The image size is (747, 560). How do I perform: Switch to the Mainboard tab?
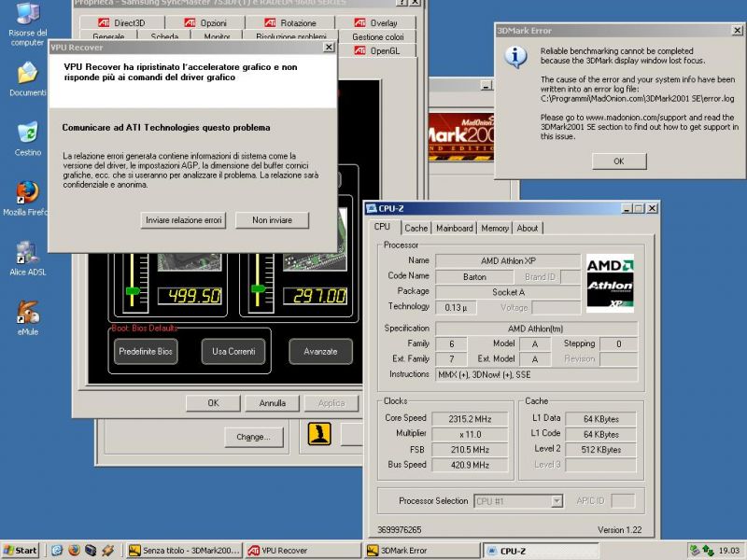tap(455, 228)
